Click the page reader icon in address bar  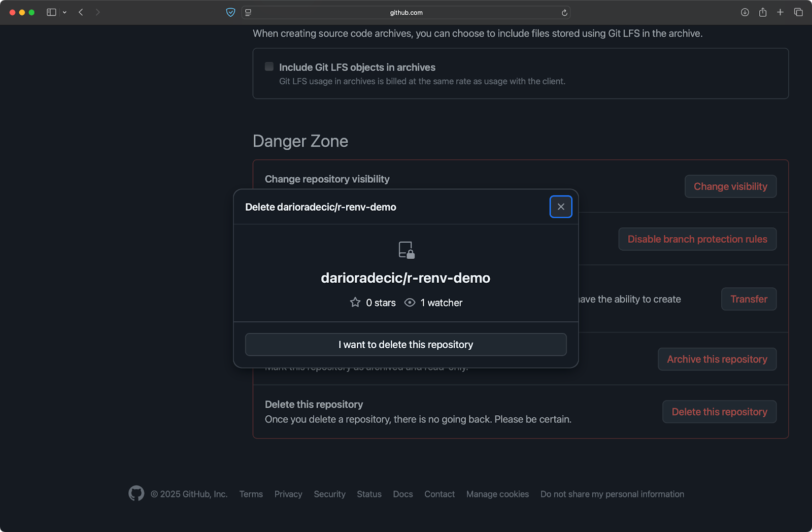click(x=248, y=13)
